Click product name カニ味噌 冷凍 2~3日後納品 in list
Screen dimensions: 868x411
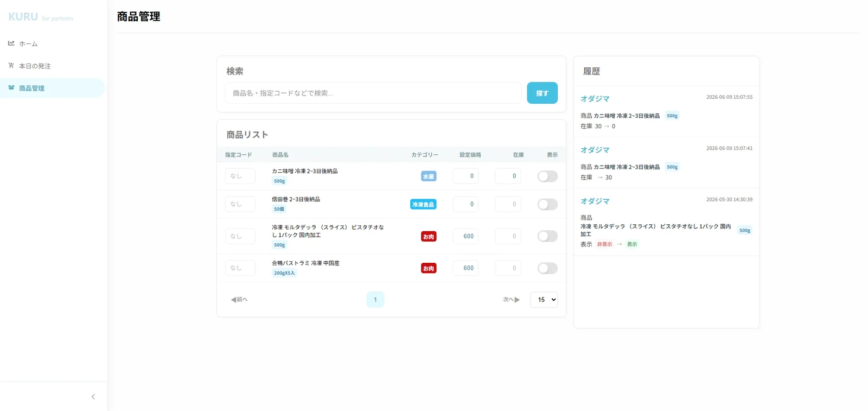click(x=305, y=171)
